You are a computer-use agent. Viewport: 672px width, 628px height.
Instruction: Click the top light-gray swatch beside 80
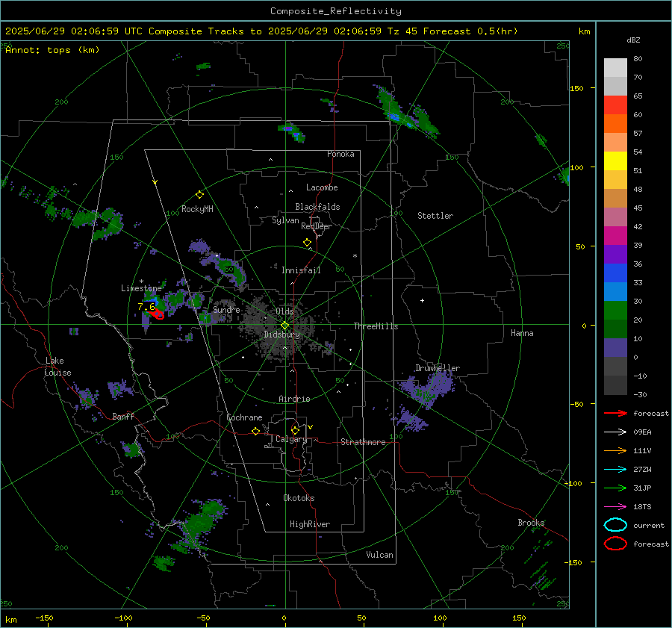coord(615,68)
